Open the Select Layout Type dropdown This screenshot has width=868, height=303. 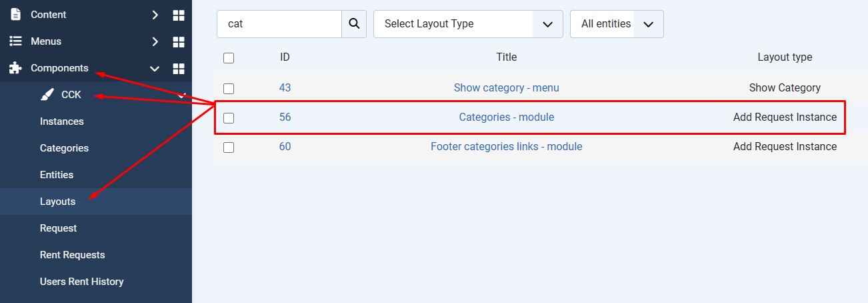coord(468,24)
